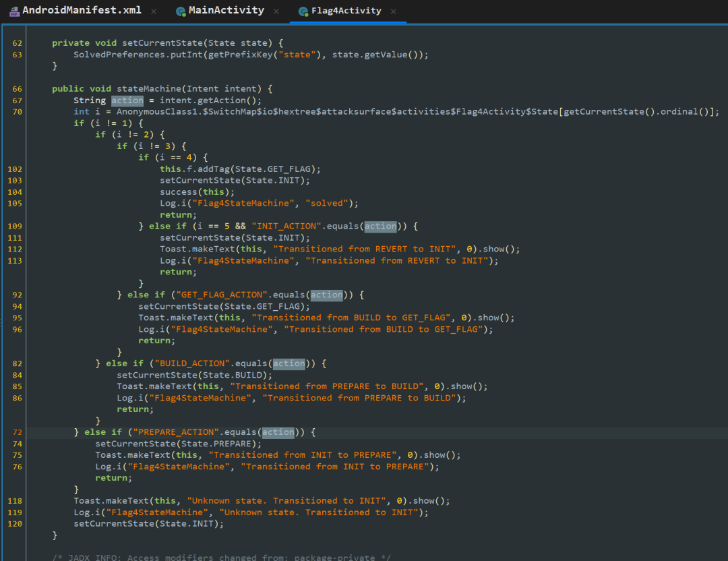Image resolution: width=728 pixels, height=561 pixels.
Task: Switch to the MainActivity tab
Action: (x=226, y=10)
